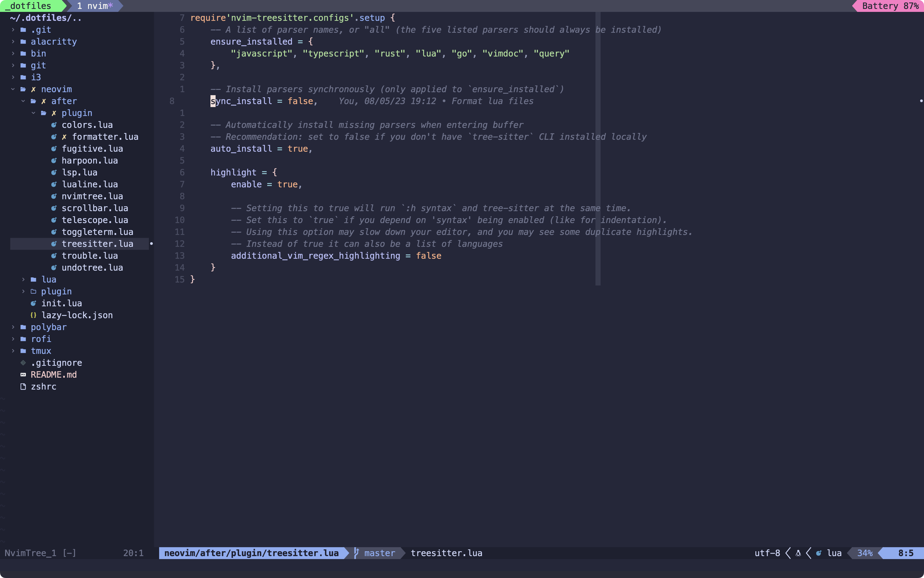Click the JSON braces icon of lazy-lock.json
Image resolution: width=924 pixels, height=578 pixels.
click(34, 315)
